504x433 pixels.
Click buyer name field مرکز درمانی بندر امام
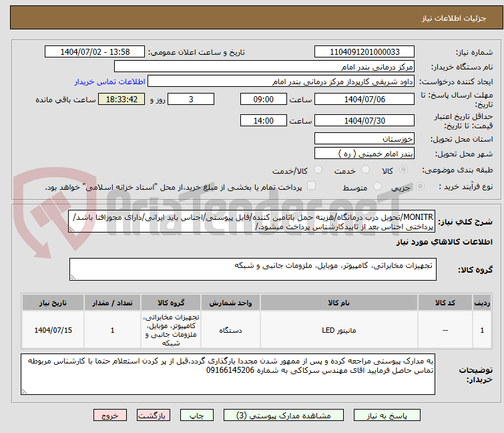[264, 67]
